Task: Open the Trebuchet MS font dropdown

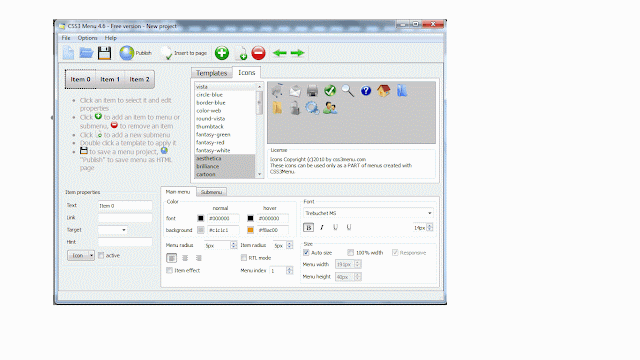Action: 368,213
